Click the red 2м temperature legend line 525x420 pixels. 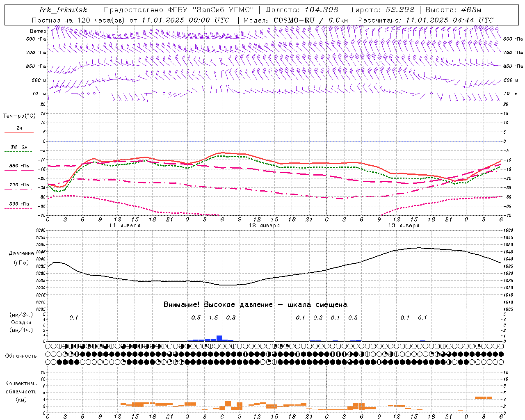tap(19, 132)
